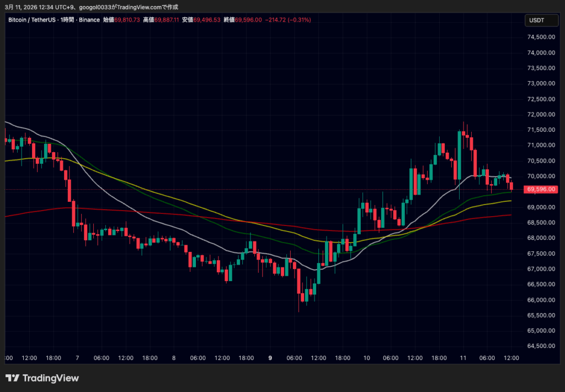565x392 pixels.
Task: Select date 7 on the time axis
Action: [x=77, y=358]
